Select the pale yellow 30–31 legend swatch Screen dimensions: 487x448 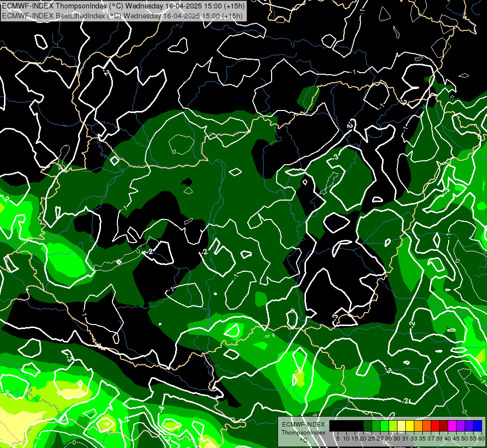coord(401,426)
